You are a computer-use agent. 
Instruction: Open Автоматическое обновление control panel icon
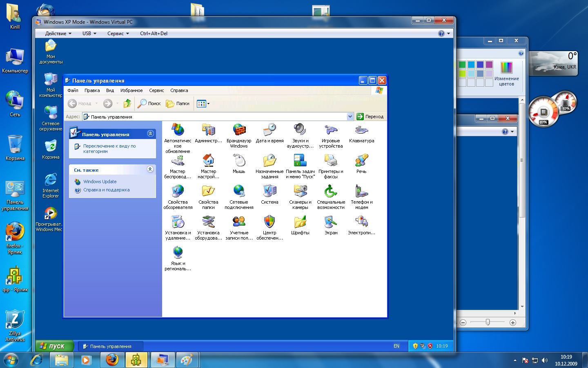(178, 138)
